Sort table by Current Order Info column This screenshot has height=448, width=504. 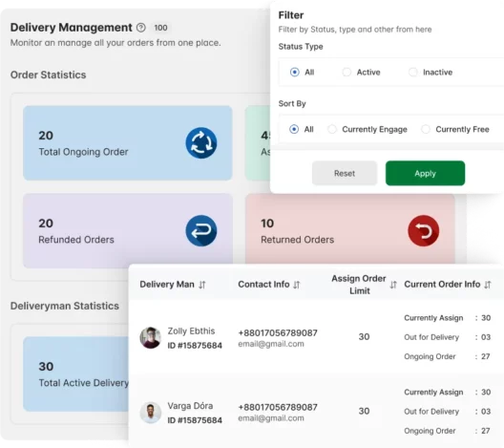coord(488,285)
